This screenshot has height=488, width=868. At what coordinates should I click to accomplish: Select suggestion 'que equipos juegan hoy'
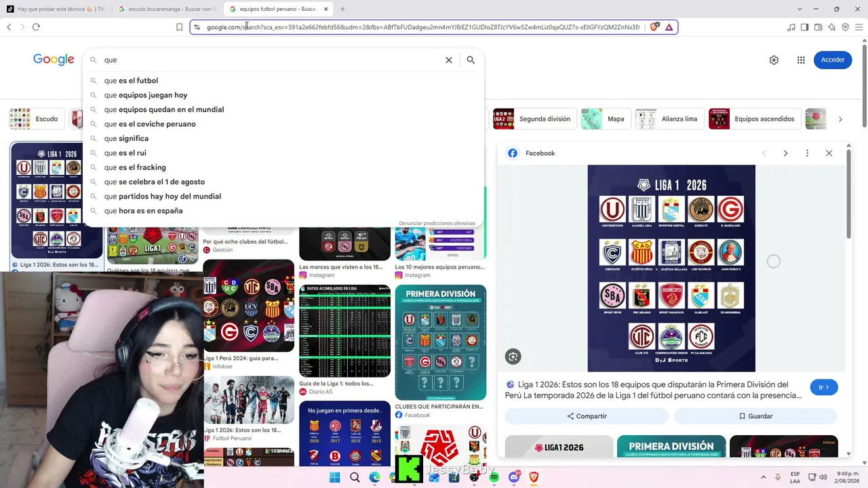283,95
